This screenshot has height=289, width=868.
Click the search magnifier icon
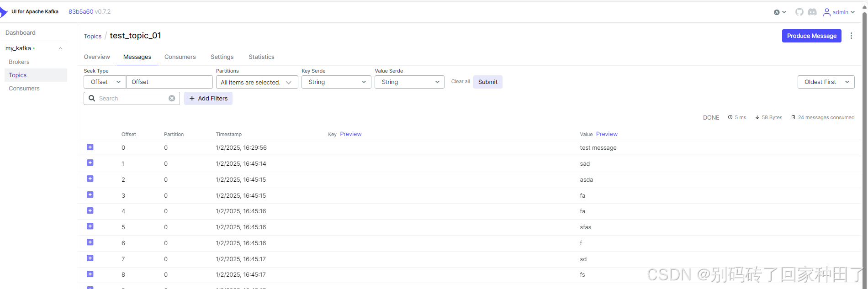coord(92,98)
